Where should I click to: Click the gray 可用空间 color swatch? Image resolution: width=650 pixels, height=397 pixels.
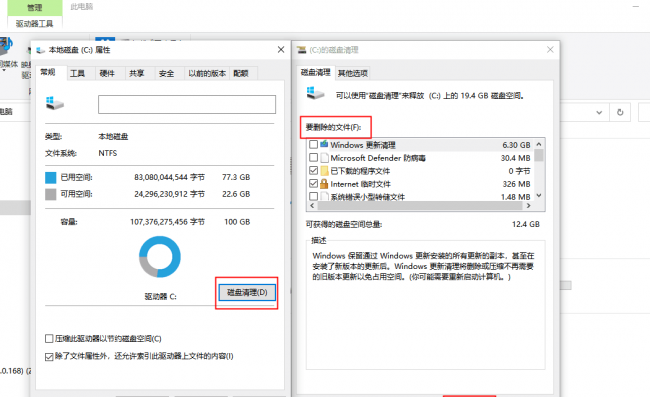coord(51,194)
